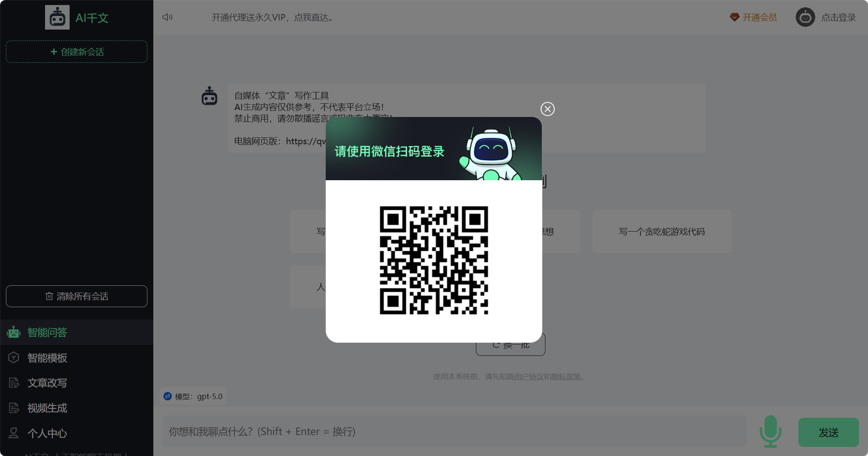This screenshot has width=868, height=456.
Task: Click the speaker announcement icon
Action: tap(167, 17)
